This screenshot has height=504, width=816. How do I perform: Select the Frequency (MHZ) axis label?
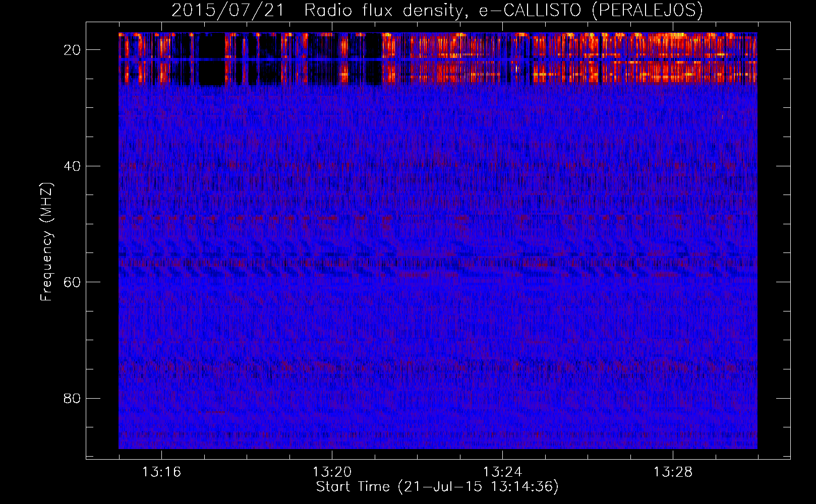(x=46, y=242)
